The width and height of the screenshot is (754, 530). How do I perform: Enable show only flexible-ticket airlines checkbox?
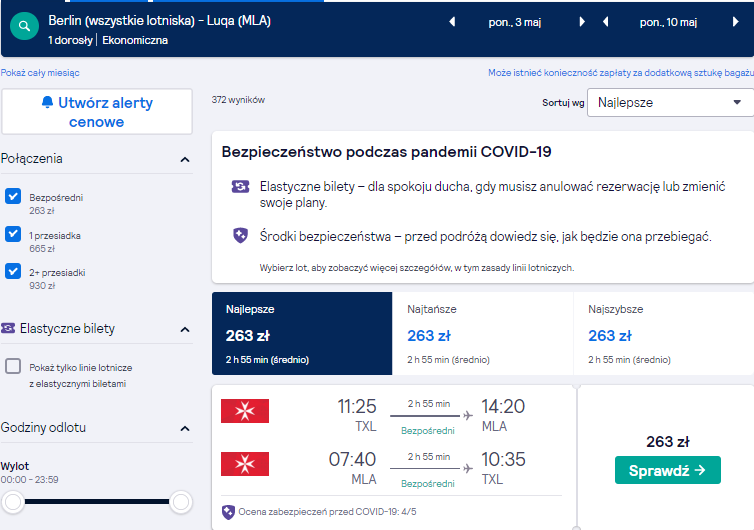pyautogui.click(x=13, y=366)
